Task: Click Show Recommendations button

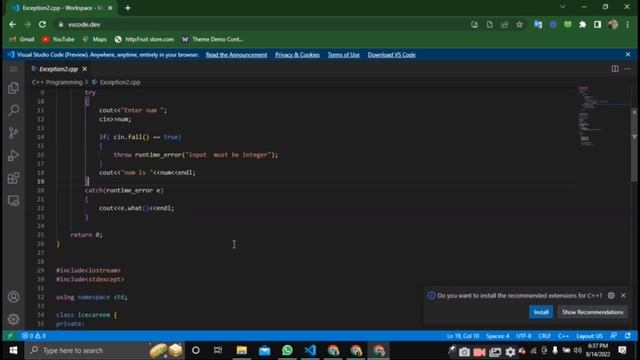Action: coord(592,312)
